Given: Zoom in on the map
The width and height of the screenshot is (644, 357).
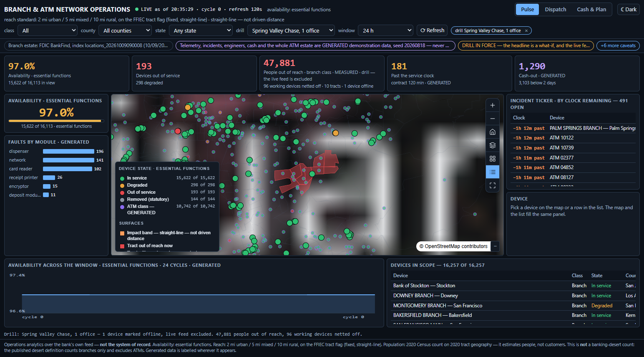Looking at the screenshot, I should point(493,105).
